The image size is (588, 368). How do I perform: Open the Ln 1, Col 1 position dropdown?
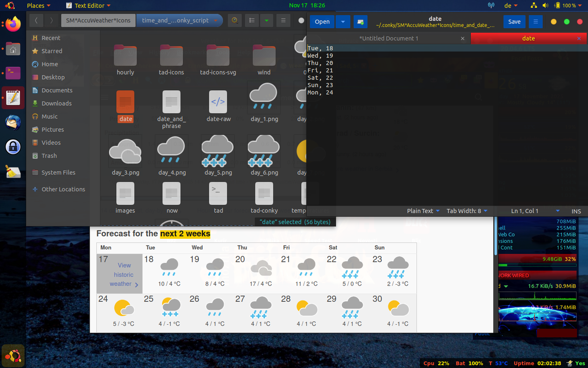[x=535, y=211]
